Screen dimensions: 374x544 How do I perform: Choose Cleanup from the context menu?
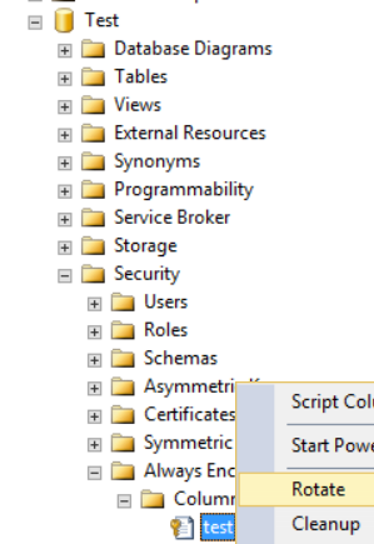click(307, 524)
